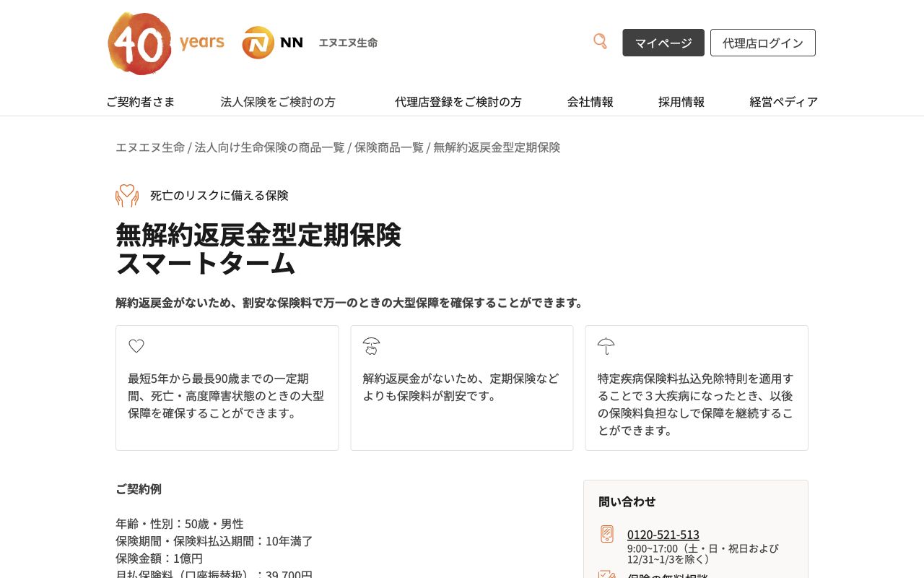Click the heart icon in first feature card

click(136, 346)
